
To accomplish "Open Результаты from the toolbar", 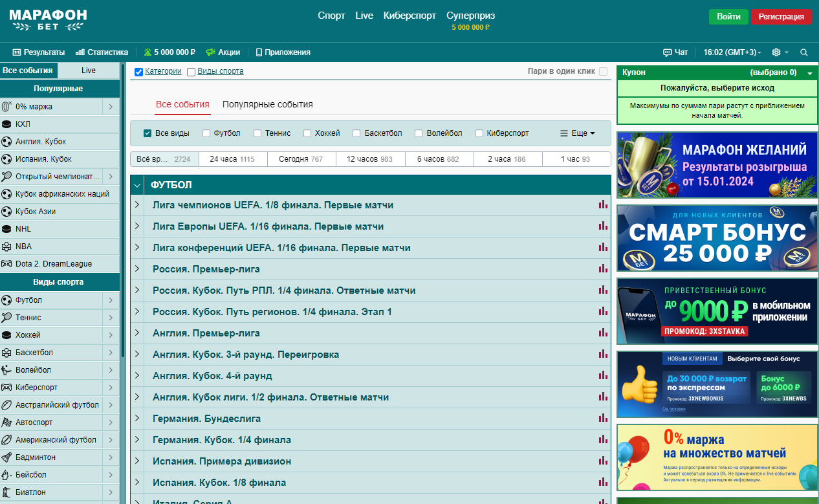I will (39, 52).
